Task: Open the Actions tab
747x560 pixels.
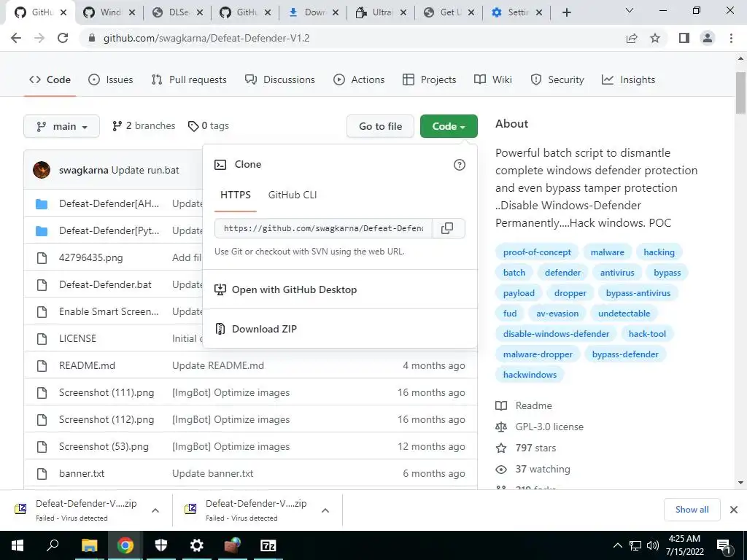Action: [359, 79]
